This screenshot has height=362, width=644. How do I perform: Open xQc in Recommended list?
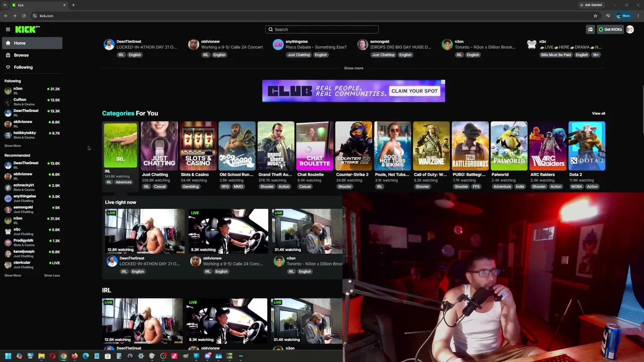[31, 231]
